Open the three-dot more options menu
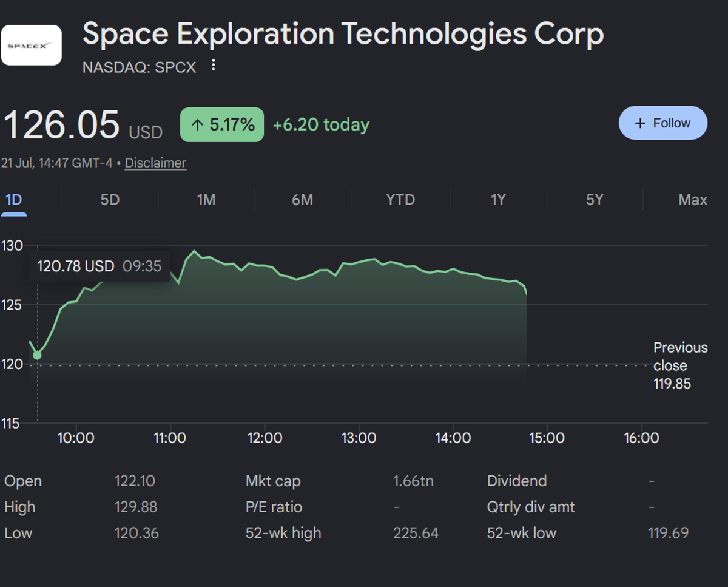Screen dimensions: 728x587 pyautogui.click(x=213, y=66)
